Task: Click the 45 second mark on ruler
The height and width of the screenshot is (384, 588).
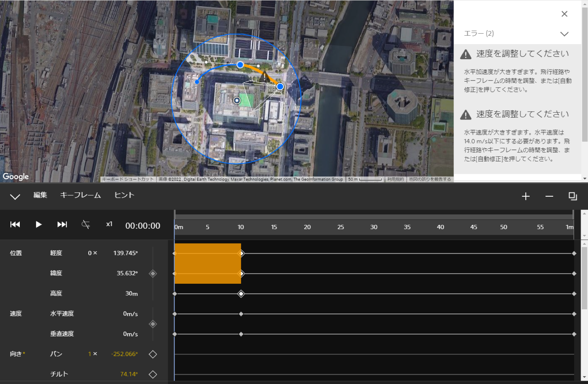Action: (473, 227)
